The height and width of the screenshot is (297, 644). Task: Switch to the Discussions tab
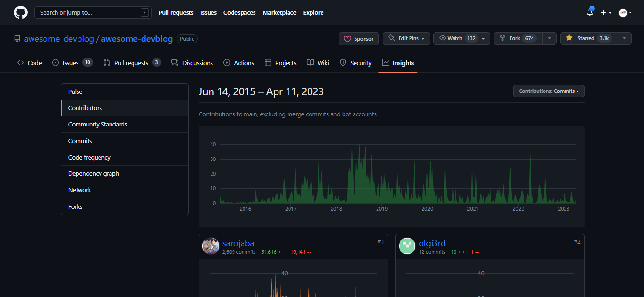[x=192, y=63]
